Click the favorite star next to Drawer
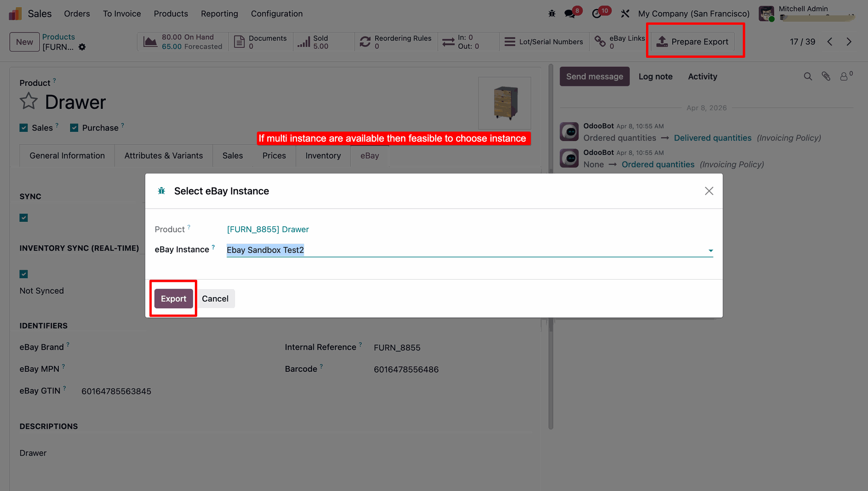This screenshot has height=491, width=868. click(28, 101)
